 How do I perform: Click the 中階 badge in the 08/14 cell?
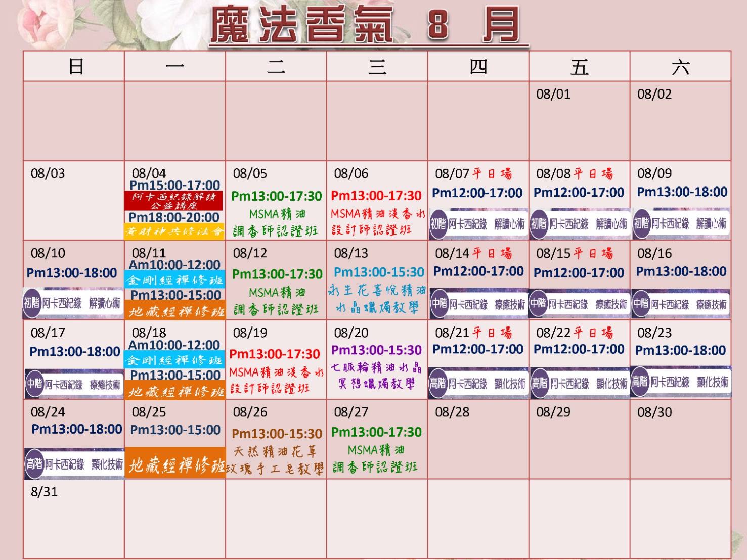pos(439,303)
